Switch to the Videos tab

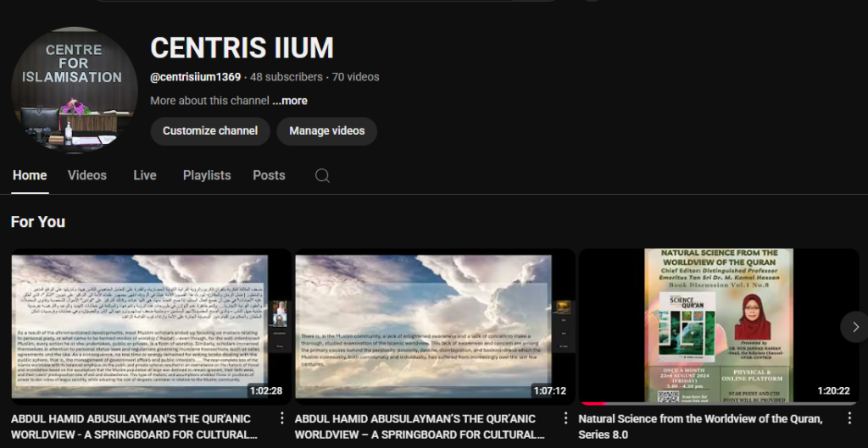pos(87,176)
